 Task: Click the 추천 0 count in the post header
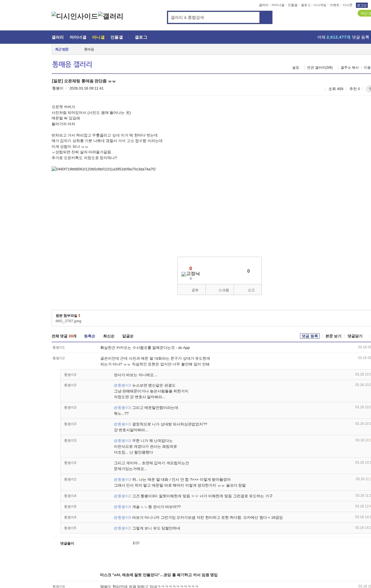354,89
